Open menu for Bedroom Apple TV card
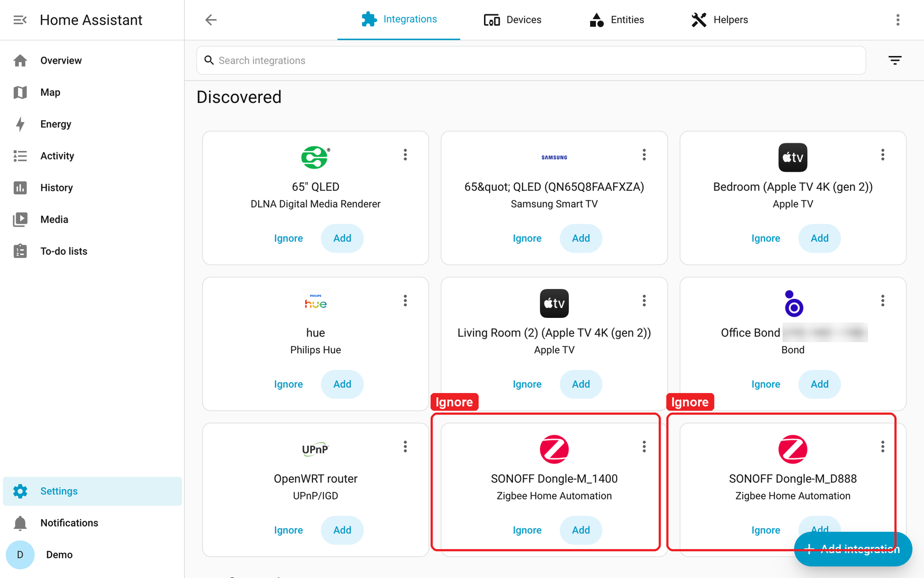Image resolution: width=924 pixels, height=578 pixels. click(882, 155)
